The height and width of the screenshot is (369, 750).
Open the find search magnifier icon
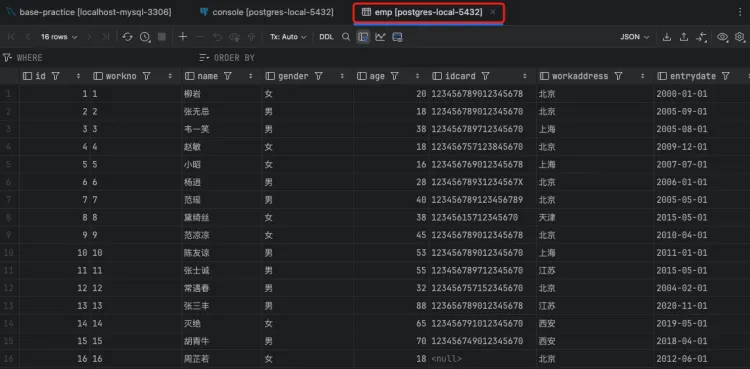(346, 37)
